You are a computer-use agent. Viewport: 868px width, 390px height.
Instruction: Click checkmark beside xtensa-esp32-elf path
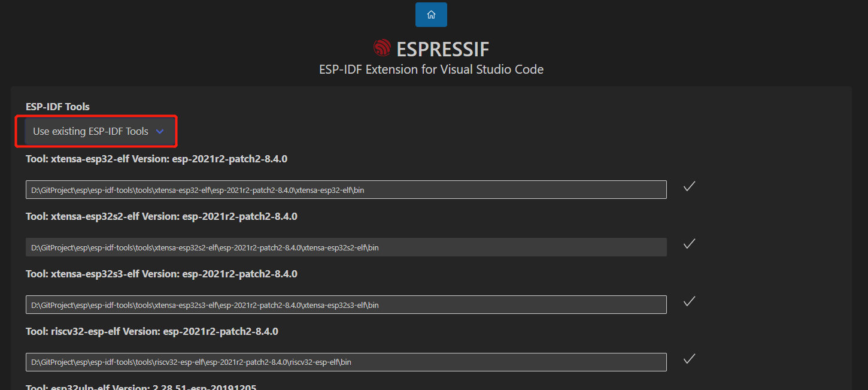click(x=688, y=186)
